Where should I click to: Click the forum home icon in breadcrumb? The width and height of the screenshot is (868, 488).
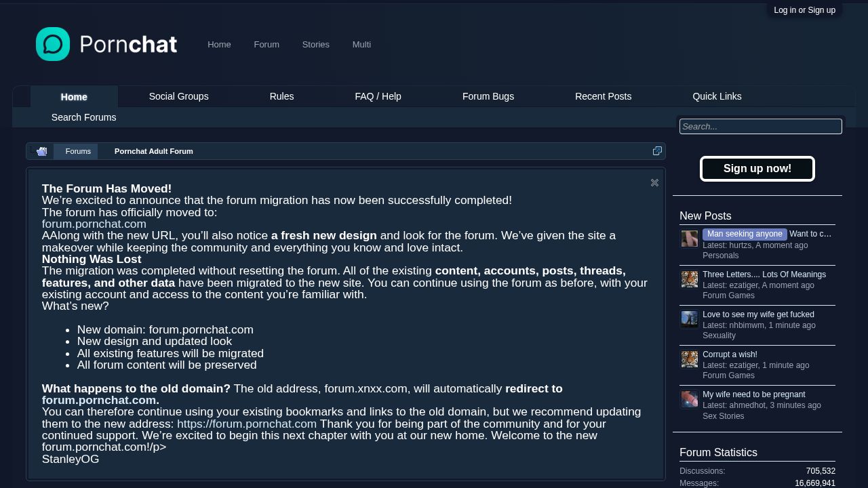[x=42, y=151]
